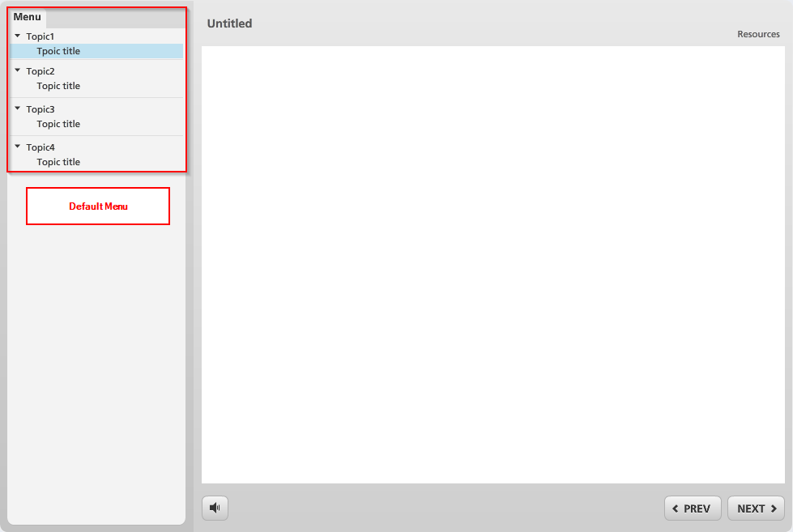
Task: Collapse Topic3 using its disclosure triangle
Action: [17, 109]
